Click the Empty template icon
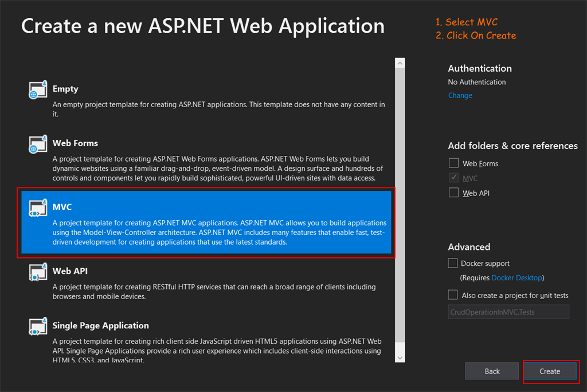587x392 pixels. pos(38,90)
